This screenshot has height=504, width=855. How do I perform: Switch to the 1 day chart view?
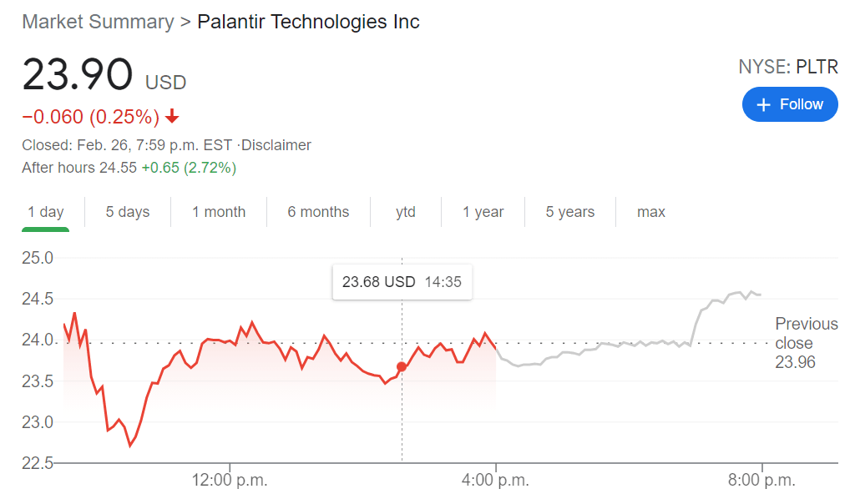(46, 212)
